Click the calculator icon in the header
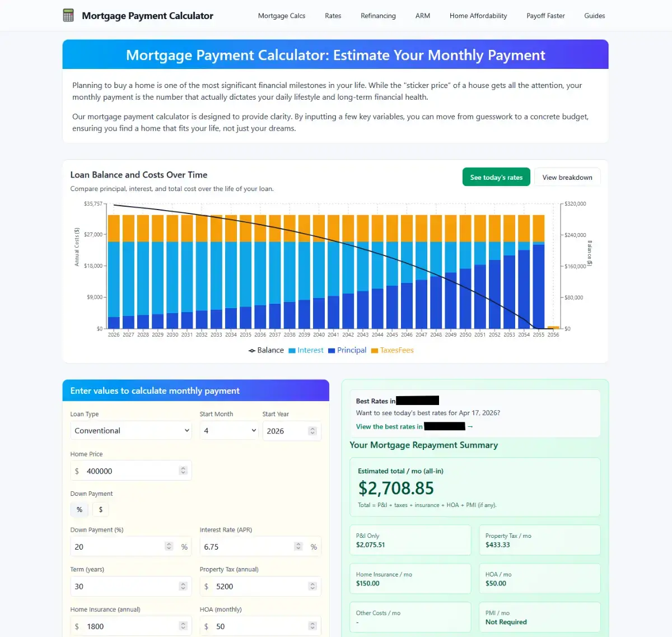672x637 pixels. coord(69,15)
